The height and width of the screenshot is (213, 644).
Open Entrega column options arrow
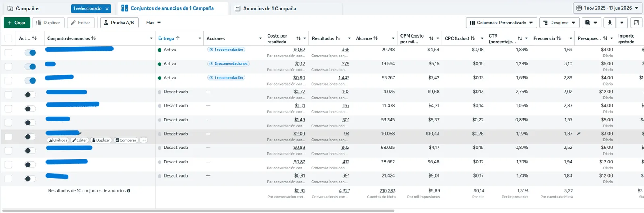click(x=200, y=38)
